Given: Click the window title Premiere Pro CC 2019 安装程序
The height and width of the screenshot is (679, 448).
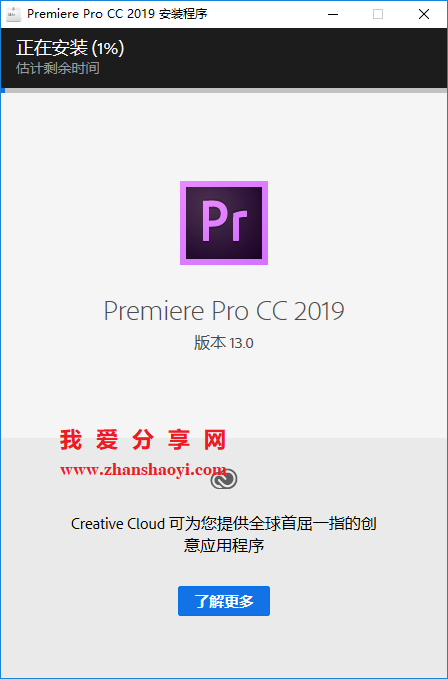Looking at the screenshot, I should tap(117, 14).
